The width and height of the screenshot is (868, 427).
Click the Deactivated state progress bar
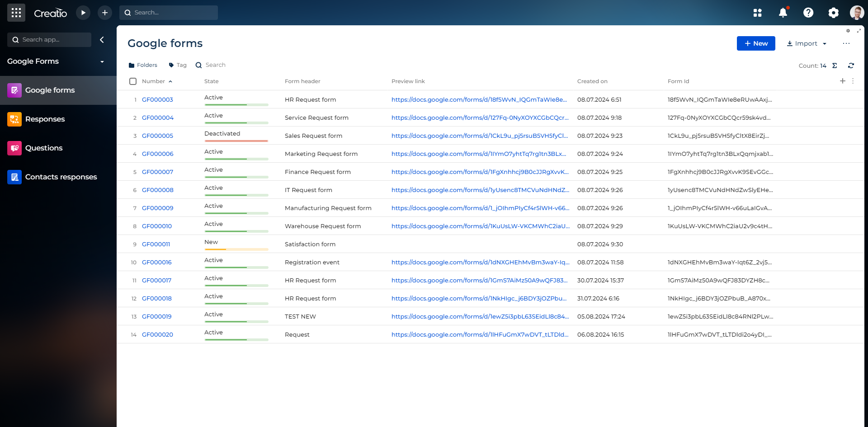236,141
